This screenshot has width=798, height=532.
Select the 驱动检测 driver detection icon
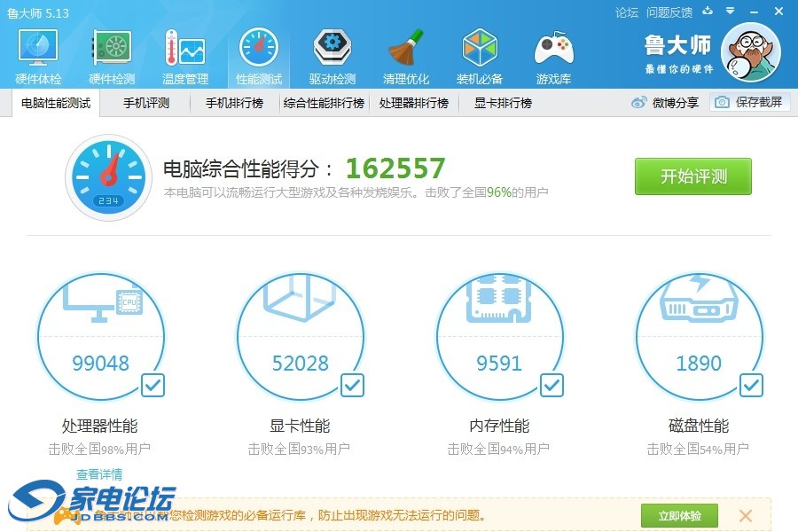332,55
